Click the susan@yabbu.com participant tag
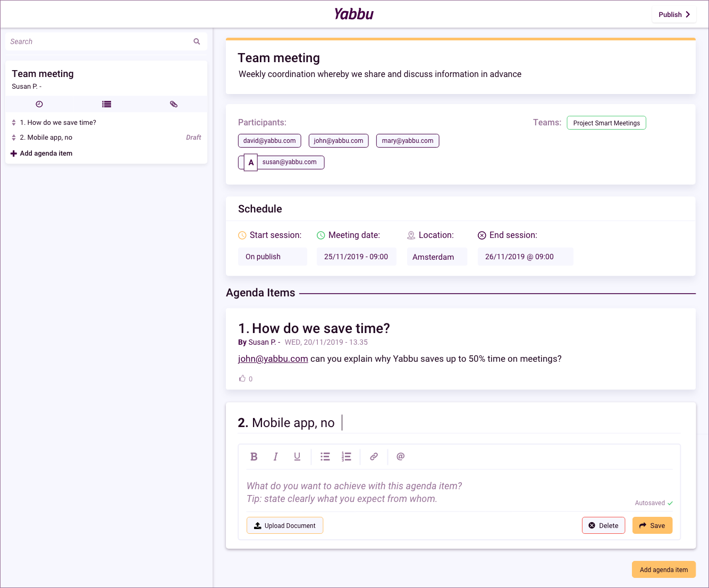The image size is (709, 588). point(290,162)
